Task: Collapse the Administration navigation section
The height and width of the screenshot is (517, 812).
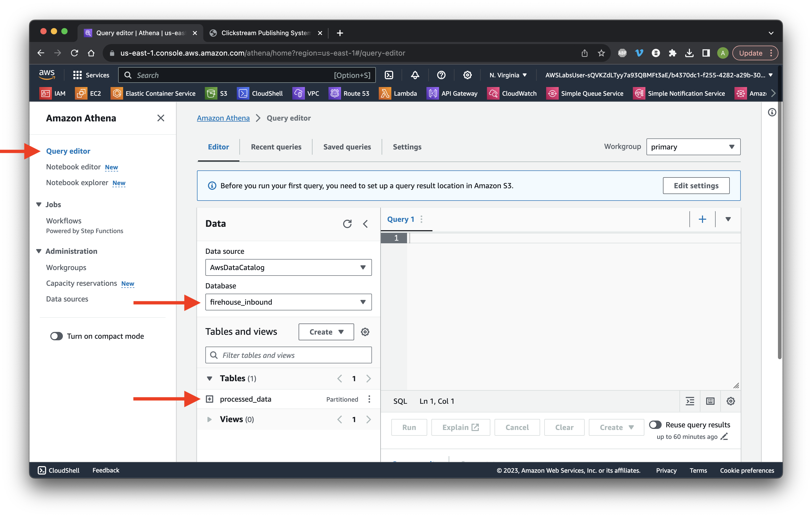Action: coord(39,251)
